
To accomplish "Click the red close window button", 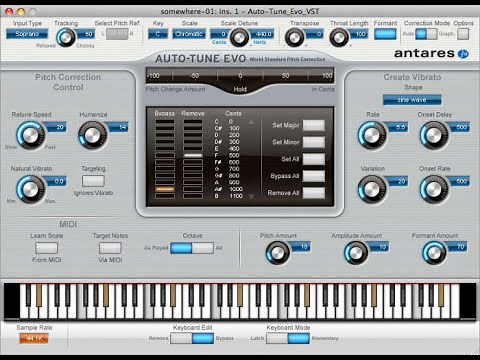I will click(9, 12).
